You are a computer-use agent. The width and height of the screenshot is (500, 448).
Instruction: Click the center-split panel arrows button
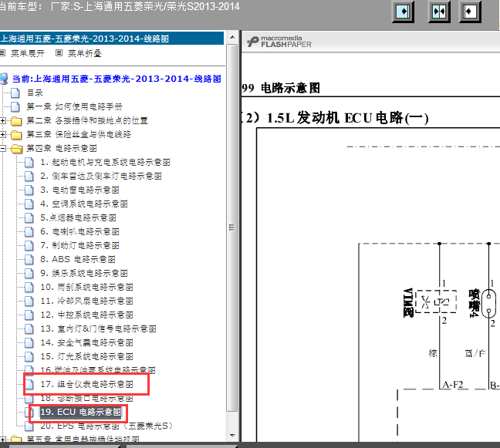(x=439, y=12)
